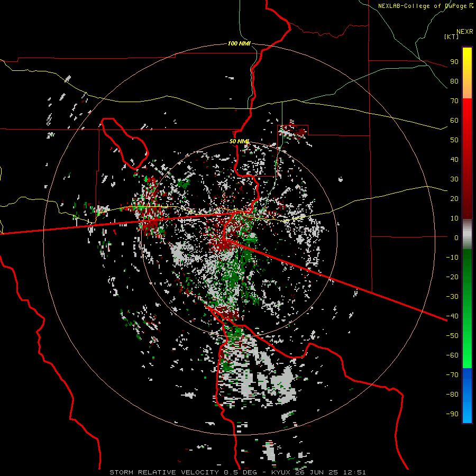Click the positive 40 value on velocity scale
This screenshot has height=476, width=476.
tap(454, 160)
